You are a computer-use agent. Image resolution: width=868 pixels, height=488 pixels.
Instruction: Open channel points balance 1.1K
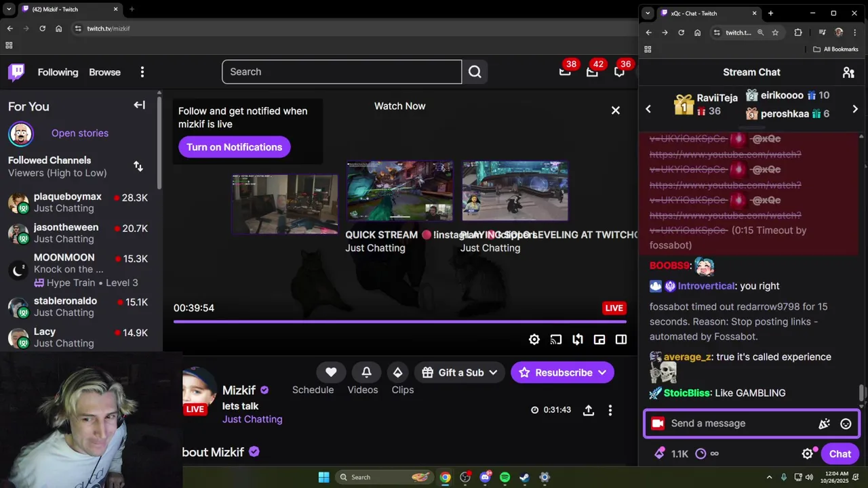click(x=671, y=454)
